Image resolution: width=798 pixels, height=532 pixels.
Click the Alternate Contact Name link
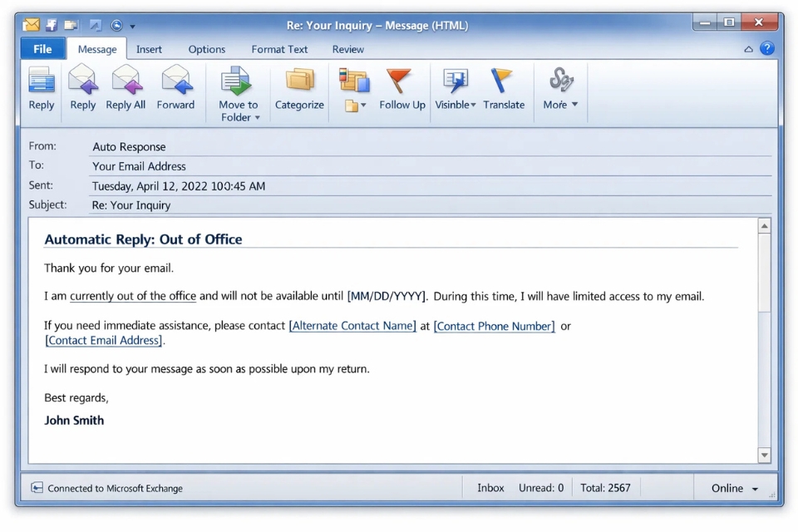[x=352, y=325]
